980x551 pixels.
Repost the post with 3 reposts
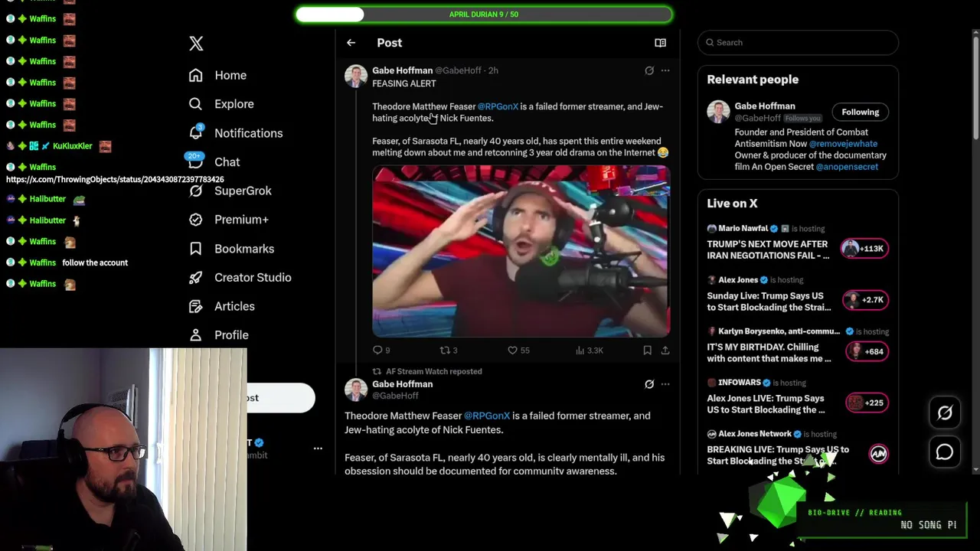pyautogui.click(x=448, y=350)
